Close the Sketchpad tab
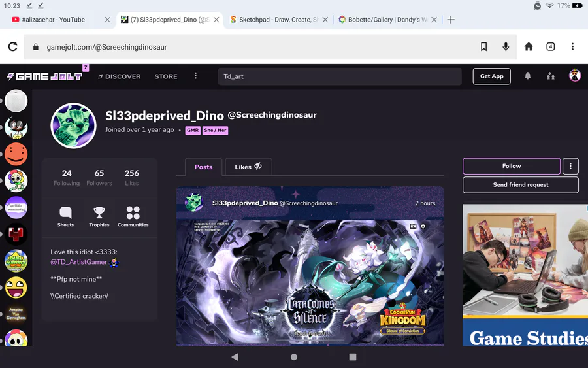 tap(325, 20)
